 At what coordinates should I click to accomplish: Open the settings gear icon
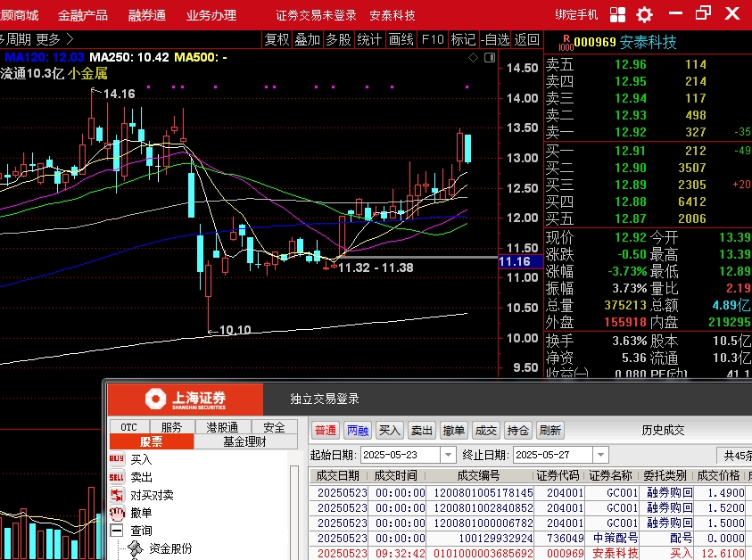point(644,14)
